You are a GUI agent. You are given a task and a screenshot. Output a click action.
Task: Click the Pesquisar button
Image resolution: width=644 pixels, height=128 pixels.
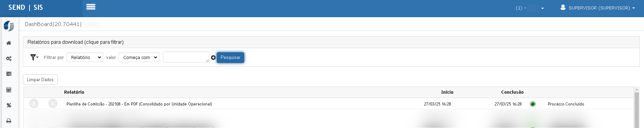point(230,58)
